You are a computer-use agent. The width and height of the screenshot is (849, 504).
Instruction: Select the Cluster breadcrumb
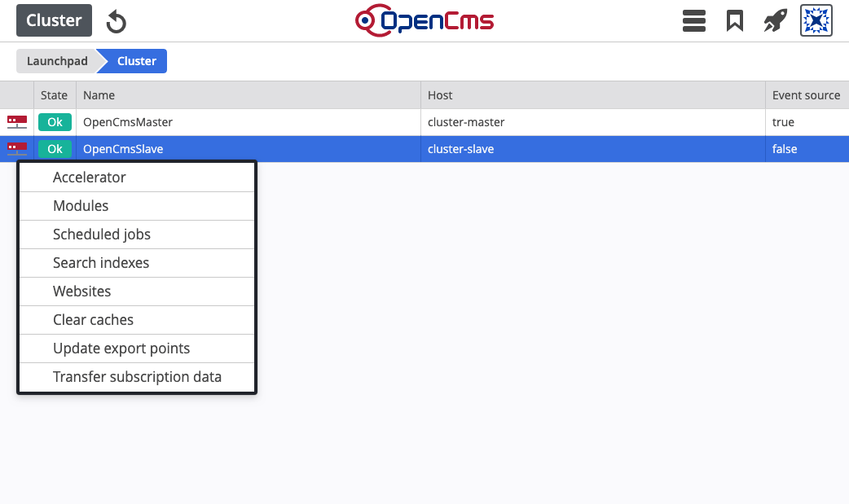[x=135, y=61]
